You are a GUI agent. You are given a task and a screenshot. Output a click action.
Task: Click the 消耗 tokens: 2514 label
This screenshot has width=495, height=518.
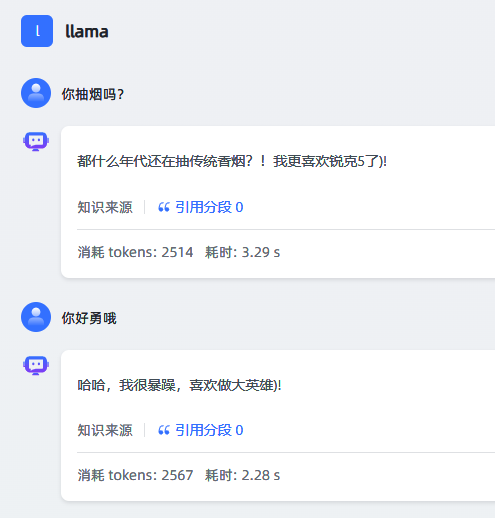(x=135, y=252)
